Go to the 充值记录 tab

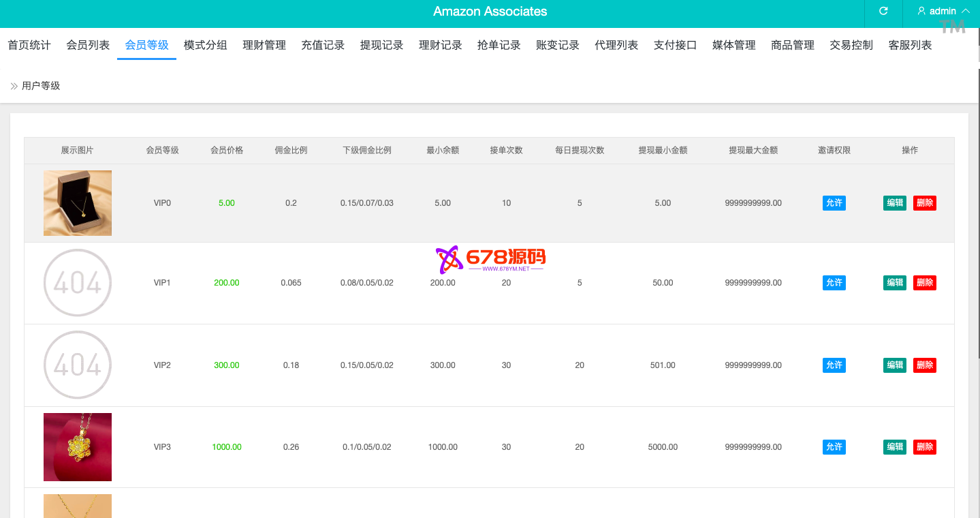[323, 45]
